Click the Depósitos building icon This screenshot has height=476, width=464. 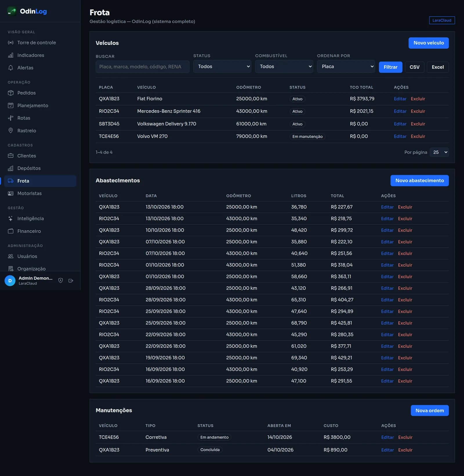click(x=11, y=168)
